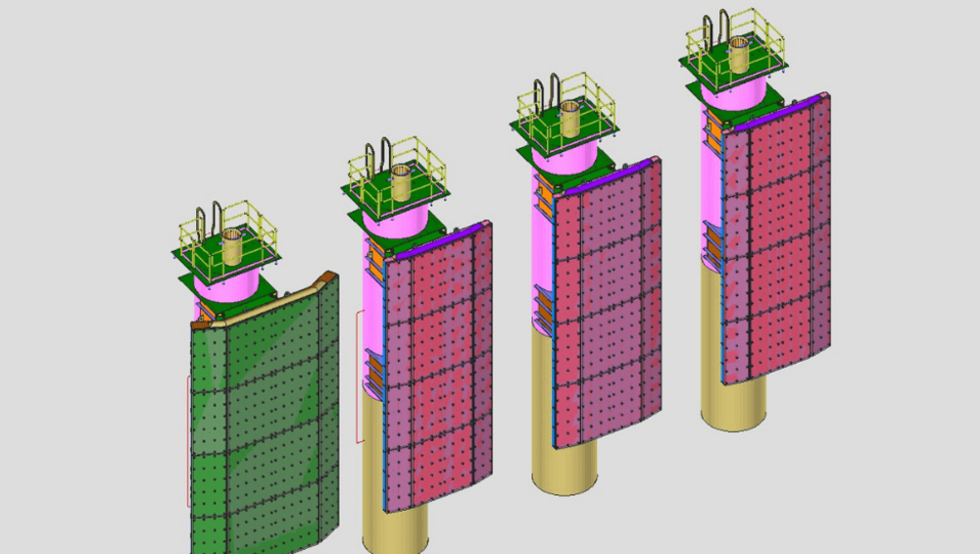The image size is (980, 554).
Task: Select the green perforated panel on leftmost assembly
Action: coord(260,422)
